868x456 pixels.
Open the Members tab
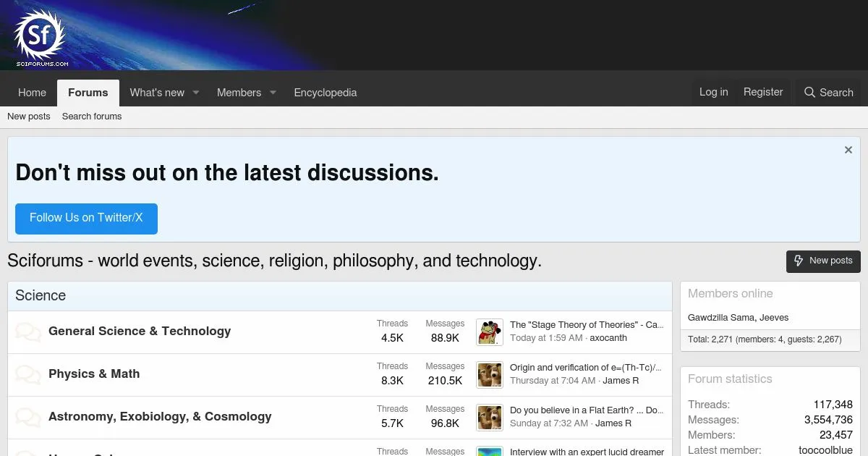pyautogui.click(x=239, y=93)
